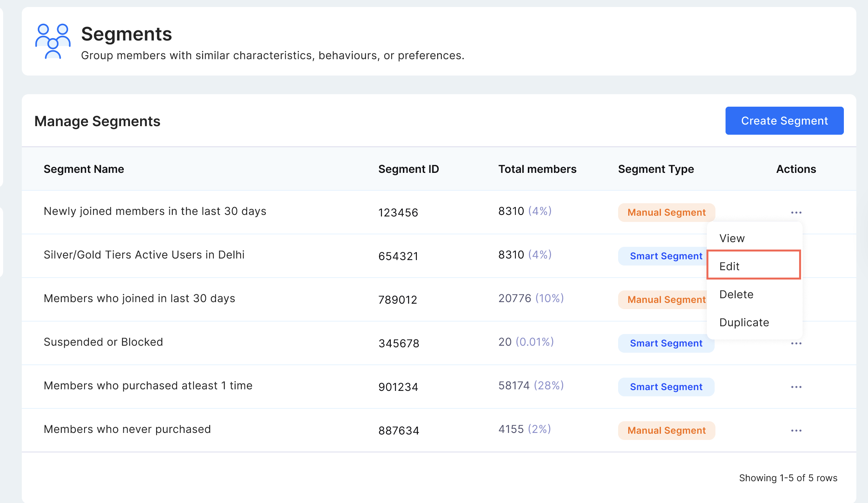Click segment ID 901234
Image resolution: width=868 pixels, height=503 pixels.
[x=398, y=387]
